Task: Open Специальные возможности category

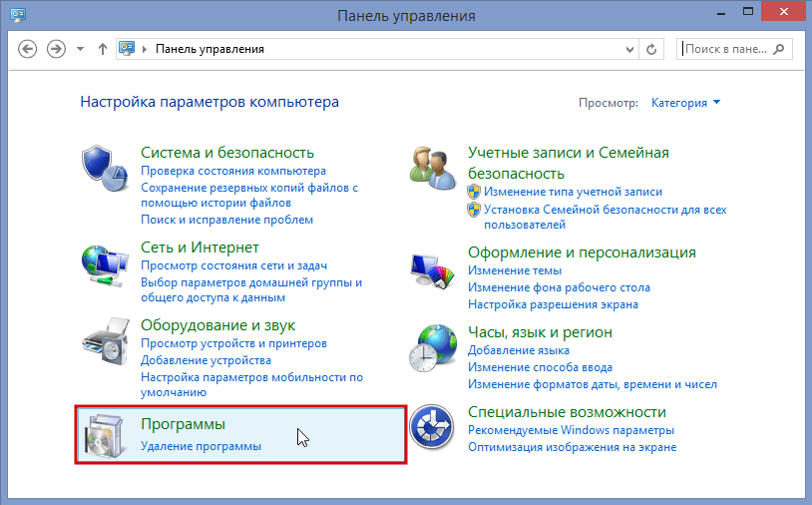Action: [567, 412]
